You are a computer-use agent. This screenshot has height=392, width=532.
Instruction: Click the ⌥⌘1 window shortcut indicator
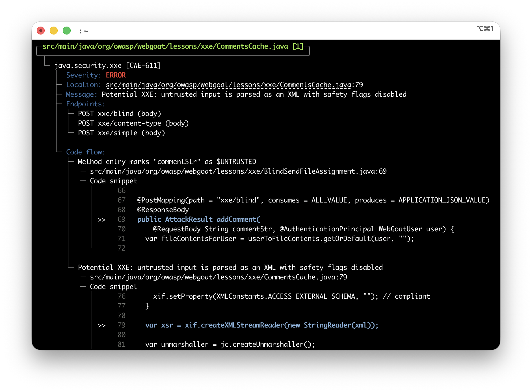(485, 29)
